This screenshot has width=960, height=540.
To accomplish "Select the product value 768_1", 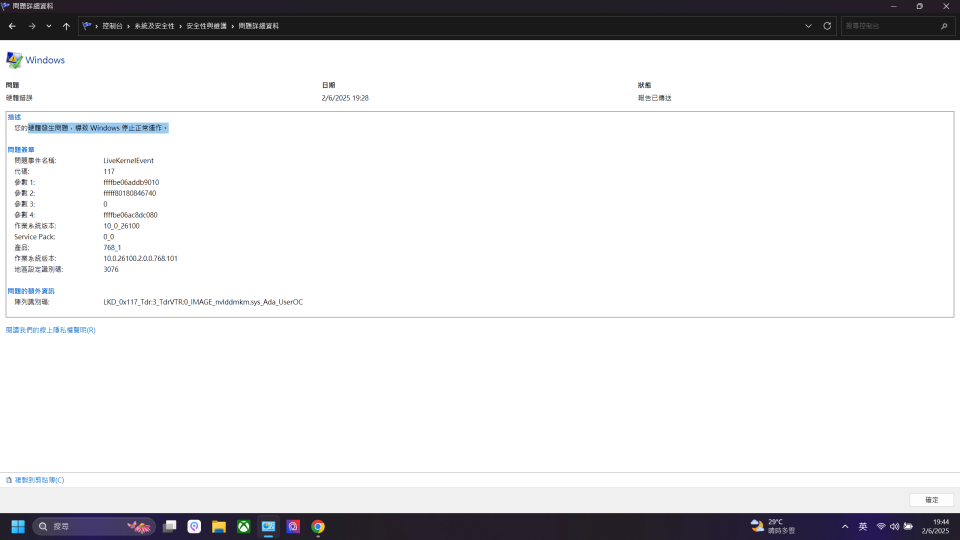I will (112, 247).
